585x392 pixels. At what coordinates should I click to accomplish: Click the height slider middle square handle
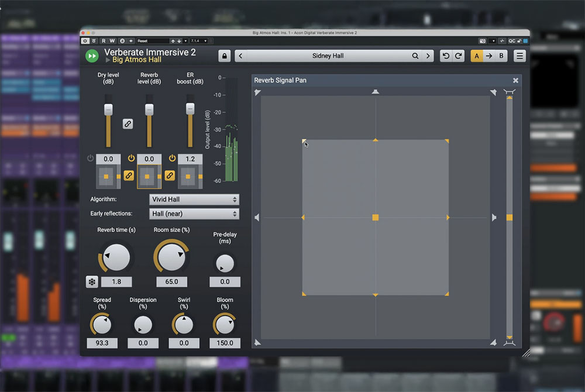(x=510, y=218)
